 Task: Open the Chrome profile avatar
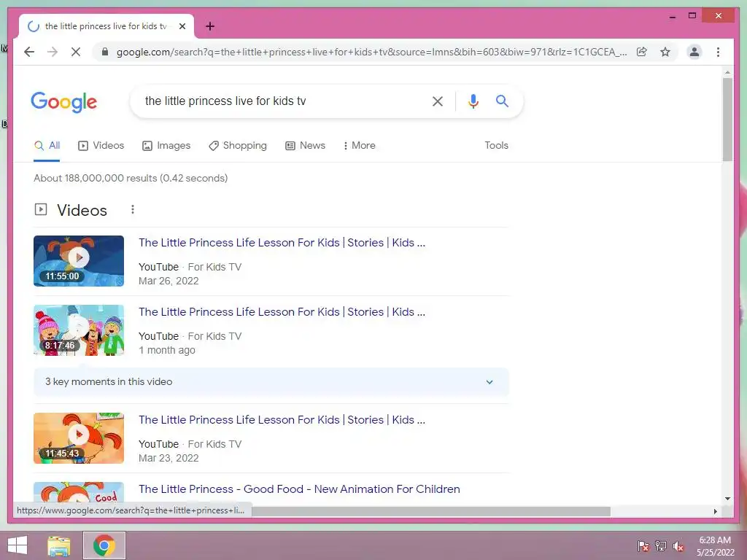click(694, 52)
